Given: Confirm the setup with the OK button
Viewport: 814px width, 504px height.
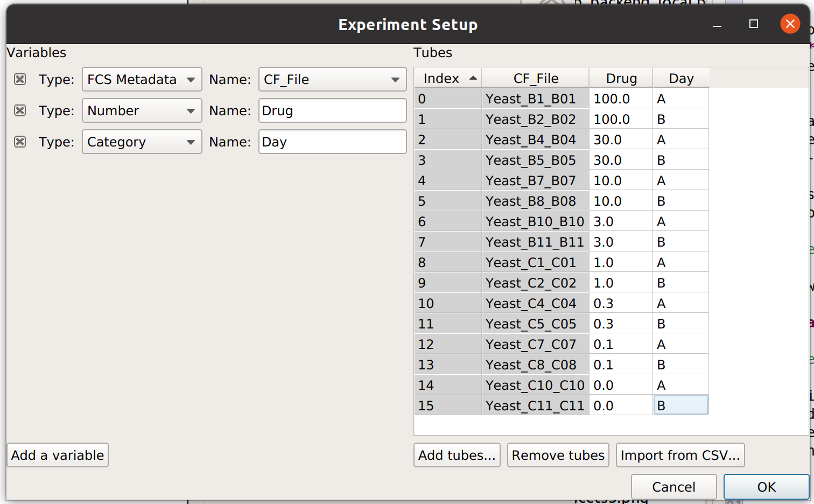Looking at the screenshot, I should (x=767, y=487).
